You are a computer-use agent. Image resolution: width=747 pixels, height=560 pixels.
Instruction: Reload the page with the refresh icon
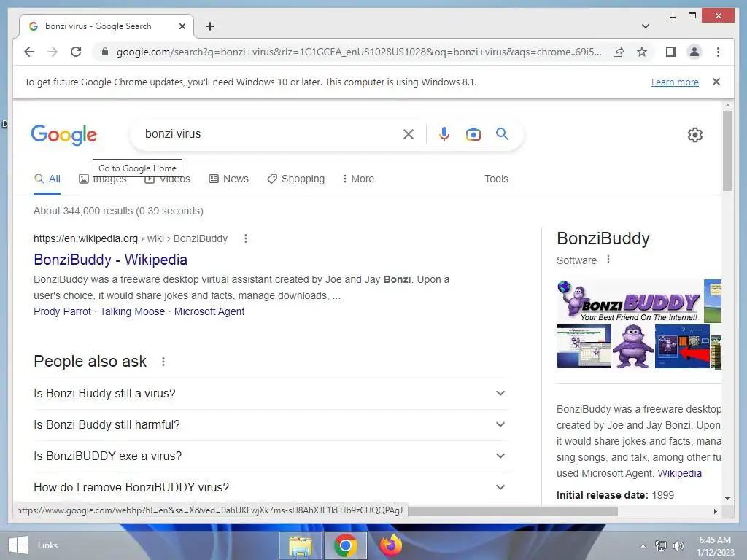[x=76, y=52]
